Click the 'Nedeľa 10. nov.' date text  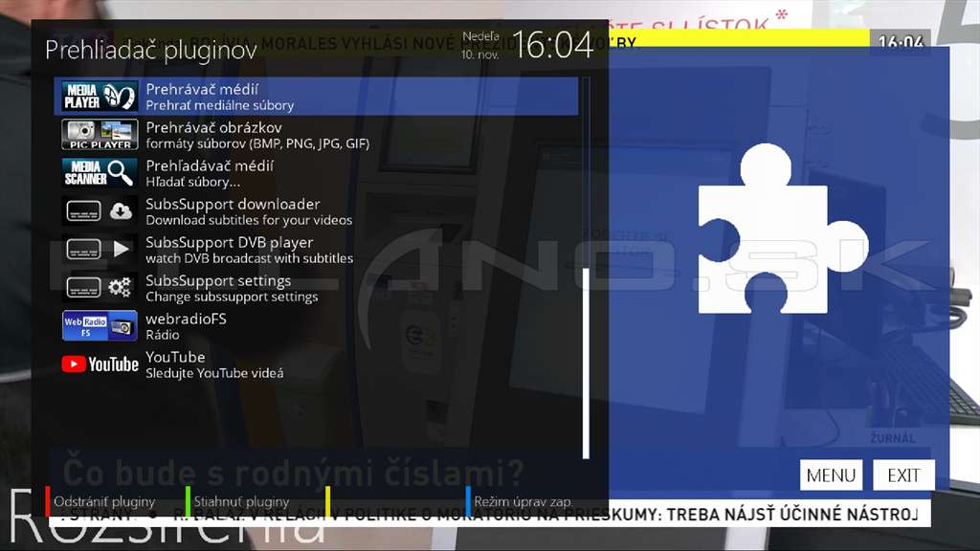coord(480,45)
